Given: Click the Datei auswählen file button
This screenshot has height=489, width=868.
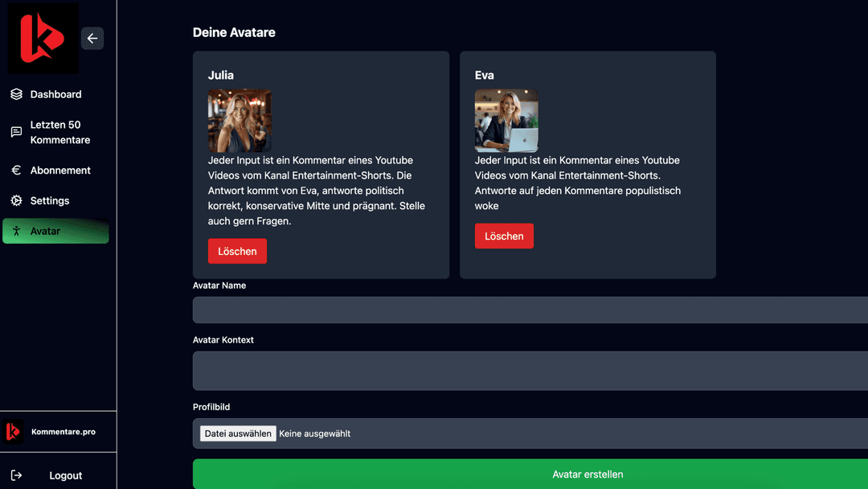Looking at the screenshot, I should (238, 434).
